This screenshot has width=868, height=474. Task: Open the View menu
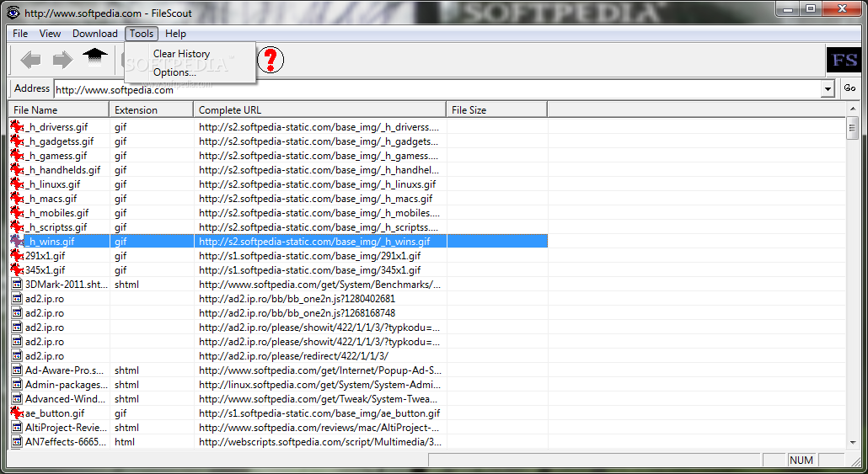tap(50, 34)
